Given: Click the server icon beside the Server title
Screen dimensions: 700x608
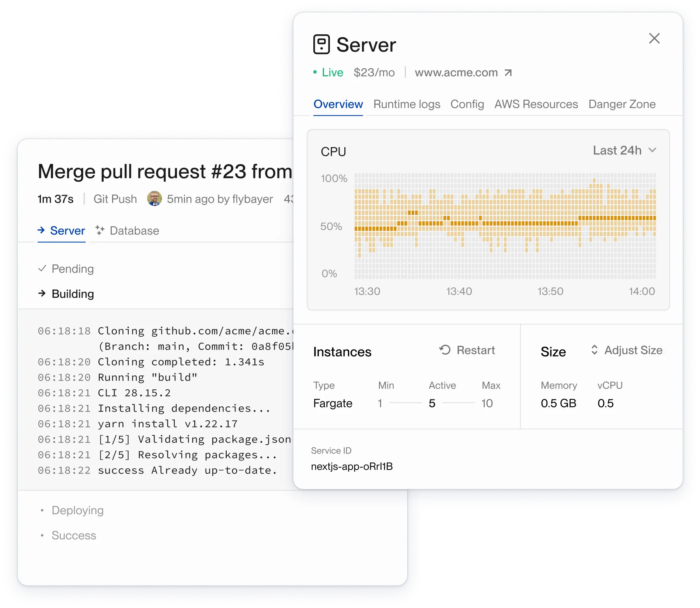Looking at the screenshot, I should pyautogui.click(x=321, y=45).
